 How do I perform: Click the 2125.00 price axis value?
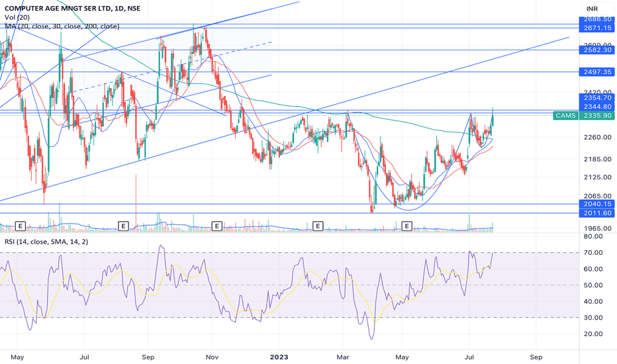597,177
